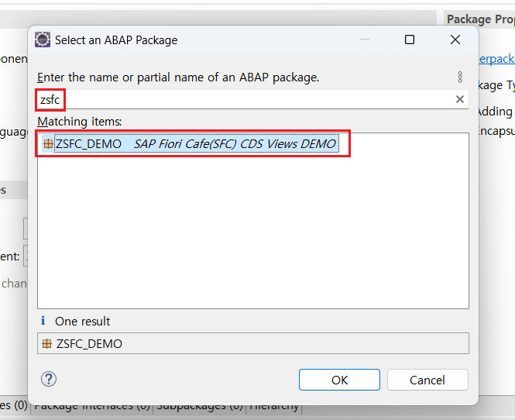The image size is (515, 420).
Task: Click the ZSFC_DEMO package icon in results
Action: [x=48, y=144]
